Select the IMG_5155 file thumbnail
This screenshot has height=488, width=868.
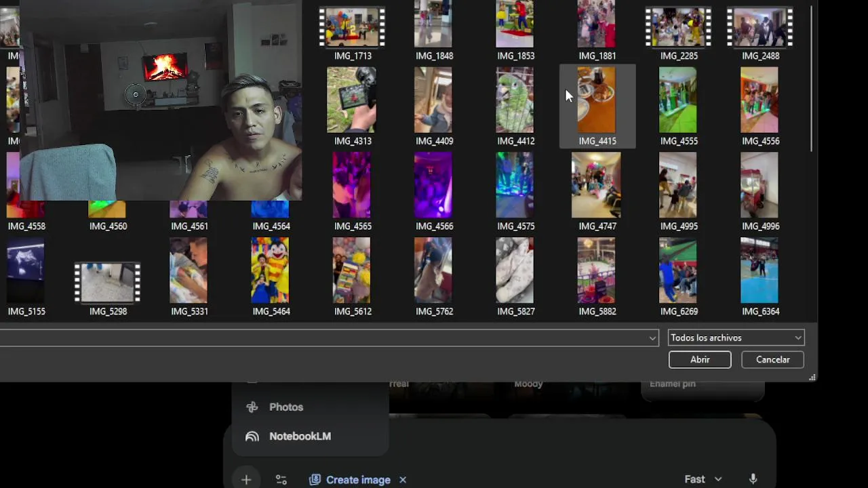tap(26, 270)
